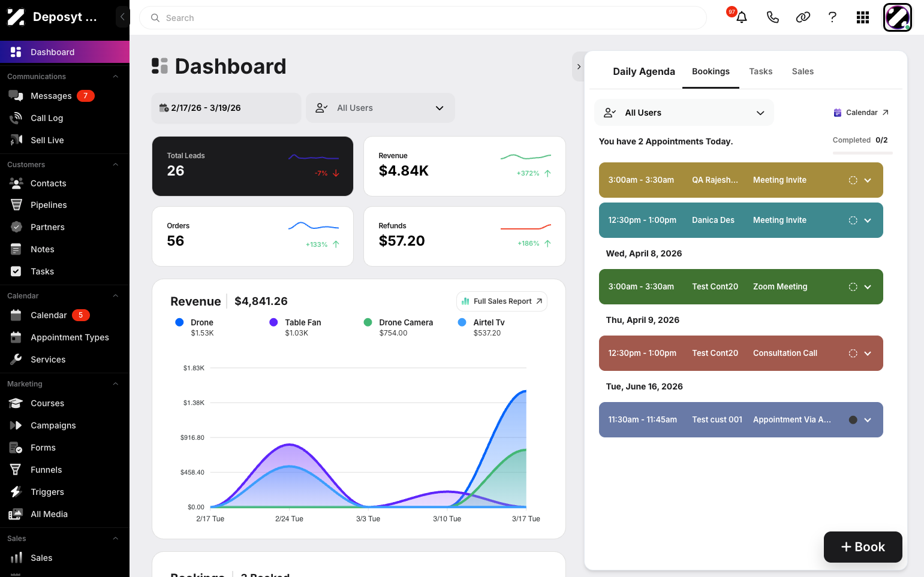Click the link chain icon in header

(803, 17)
